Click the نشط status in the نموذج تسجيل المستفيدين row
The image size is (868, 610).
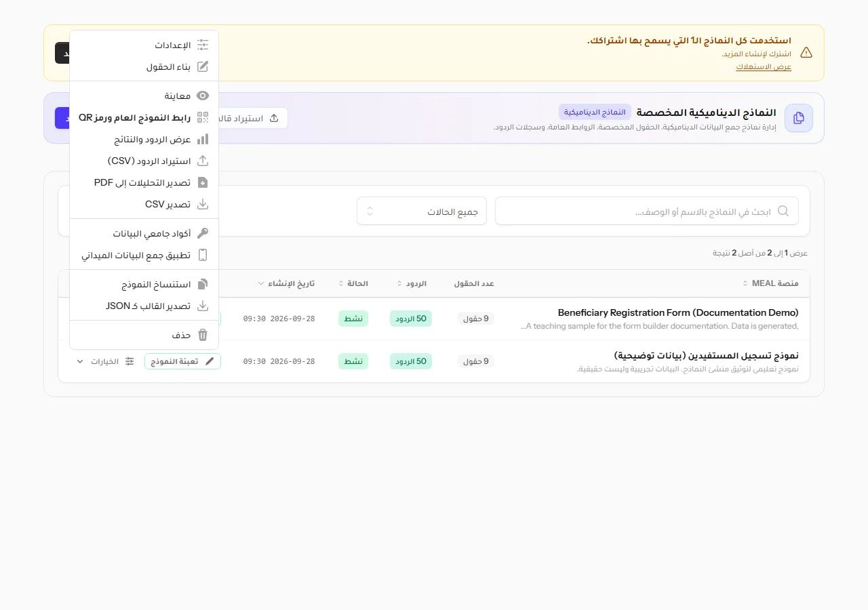353,361
